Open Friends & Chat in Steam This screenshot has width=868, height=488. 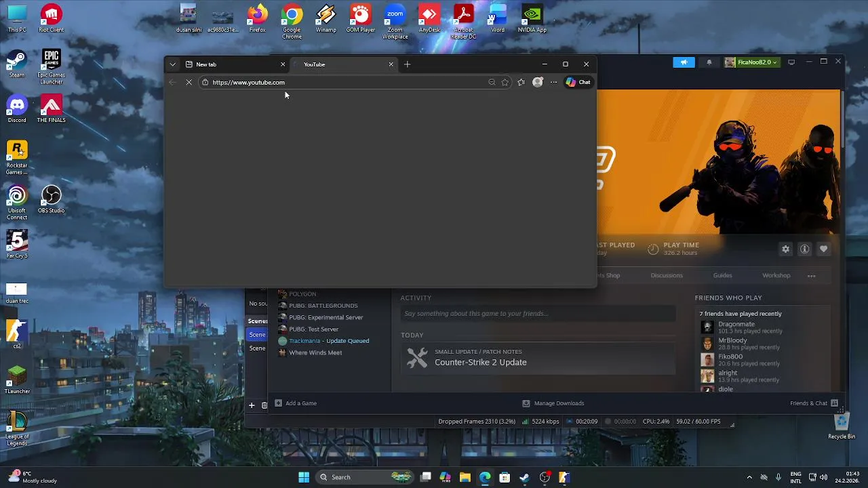[814, 403]
